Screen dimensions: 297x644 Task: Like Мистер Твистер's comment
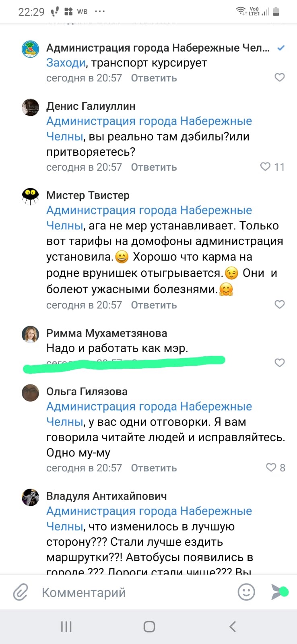(x=279, y=304)
